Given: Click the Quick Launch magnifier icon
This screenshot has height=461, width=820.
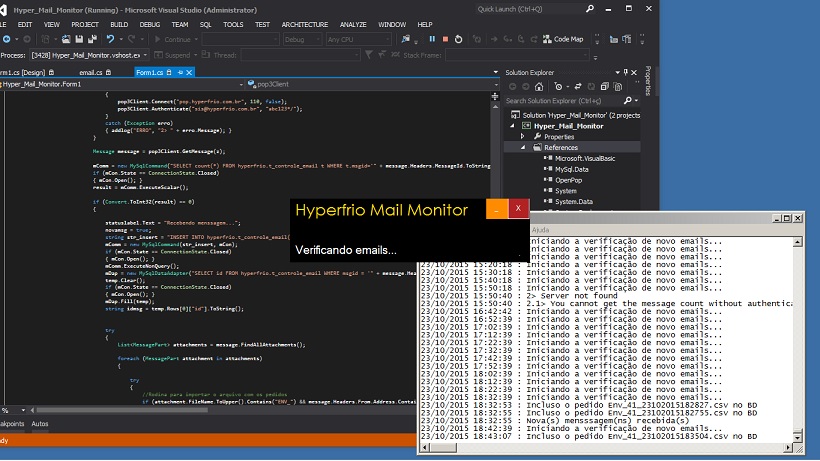Looking at the screenshot, I should (x=590, y=9).
